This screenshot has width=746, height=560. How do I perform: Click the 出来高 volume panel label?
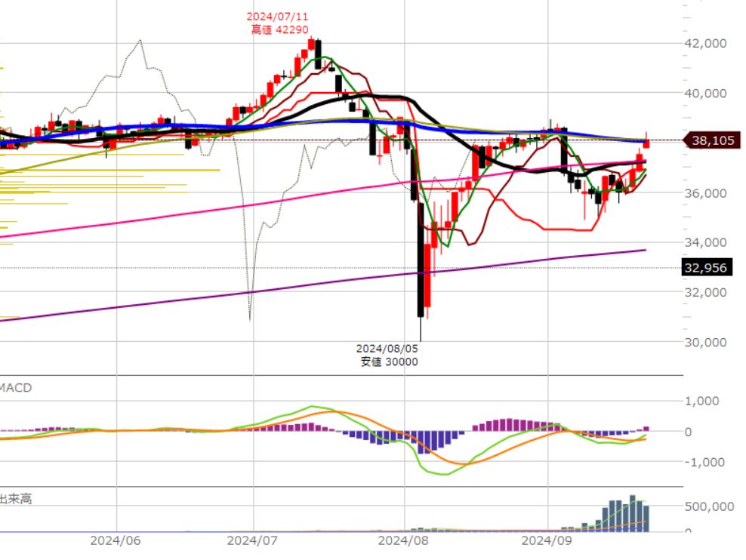coord(16,499)
